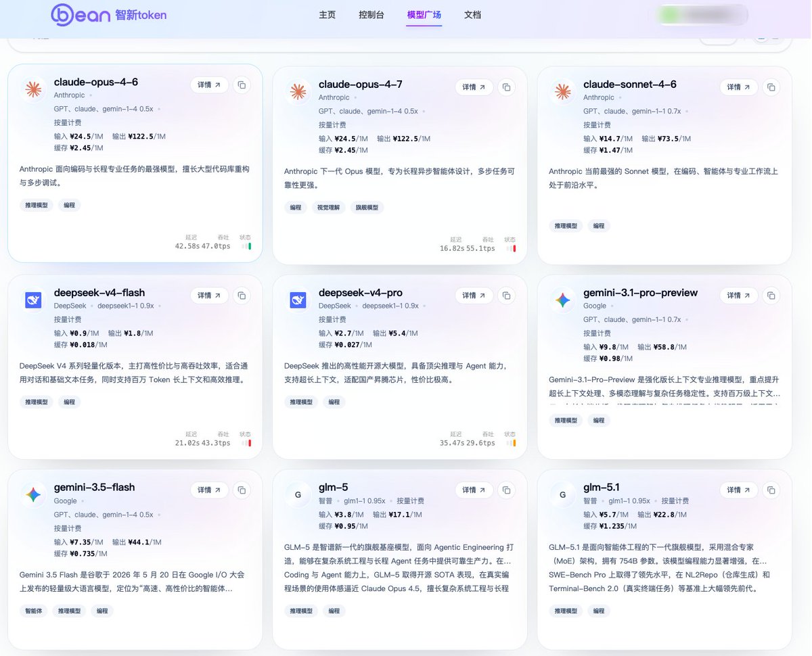Click 旗舰模型 tag on claude-opus-4-7 card
The width and height of the screenshot is (812, 656).
[x=367, y=208]
